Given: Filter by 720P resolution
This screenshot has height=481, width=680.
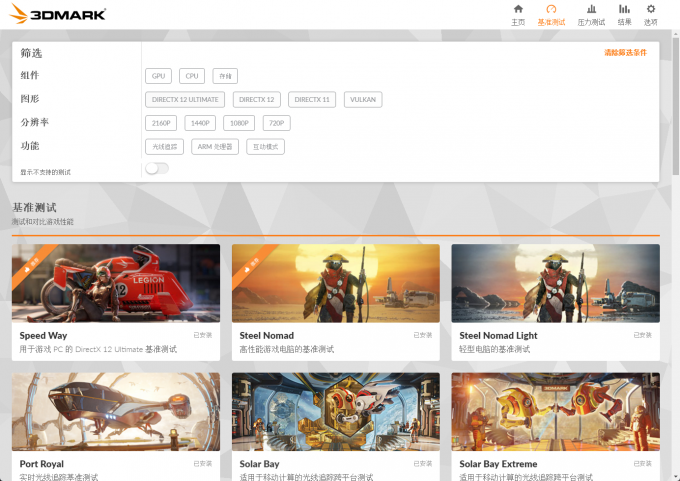Looking at the screenshot, I should click(276, 123).
